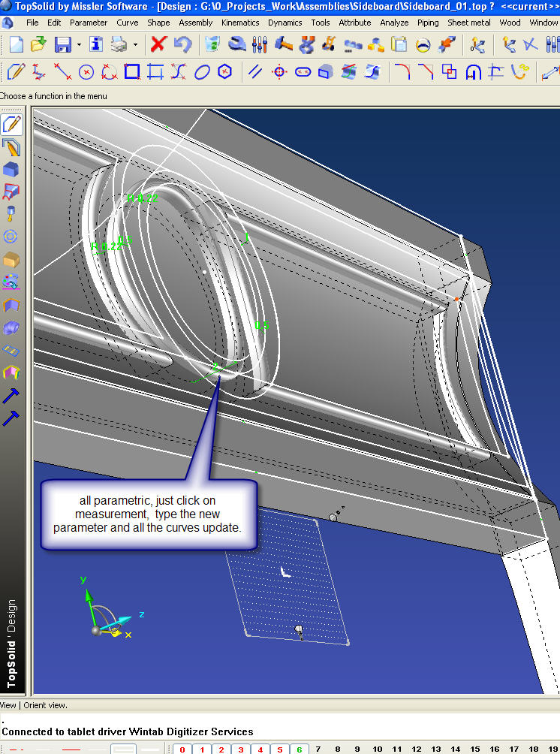The width and height of the screenshot is (560, 754).
Task: Open the Curve menu
Action: (128, 23)
